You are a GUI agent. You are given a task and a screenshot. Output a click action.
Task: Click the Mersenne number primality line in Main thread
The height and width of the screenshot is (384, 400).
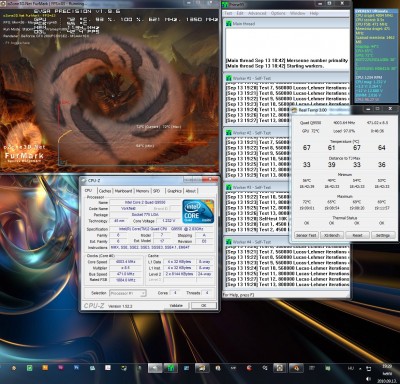pos(287,60)
